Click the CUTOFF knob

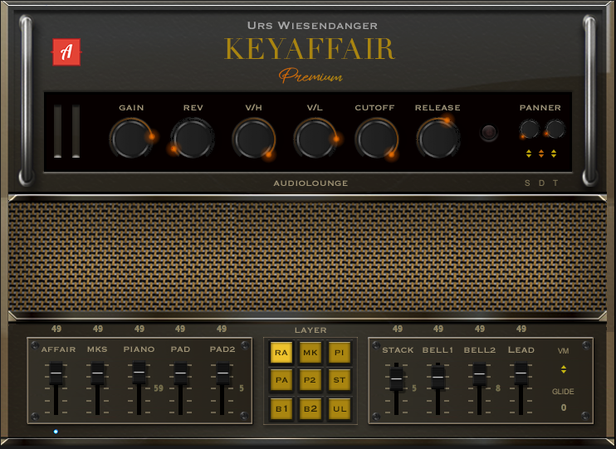(376, 138)
